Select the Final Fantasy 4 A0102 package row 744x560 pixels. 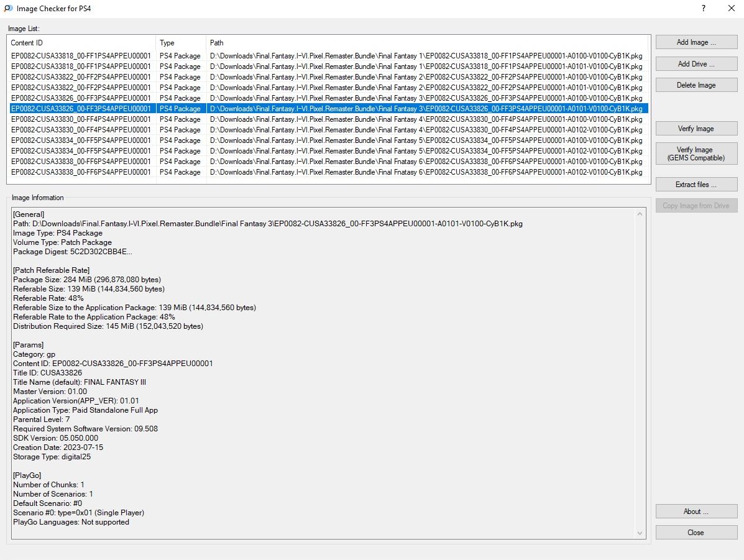pyautogui.click(x=329, y=129)
